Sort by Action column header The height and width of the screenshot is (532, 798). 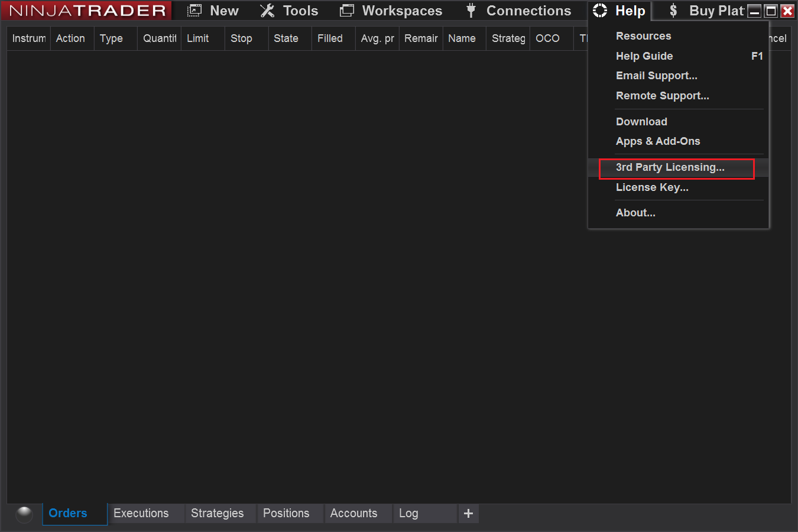click(72, 38)
